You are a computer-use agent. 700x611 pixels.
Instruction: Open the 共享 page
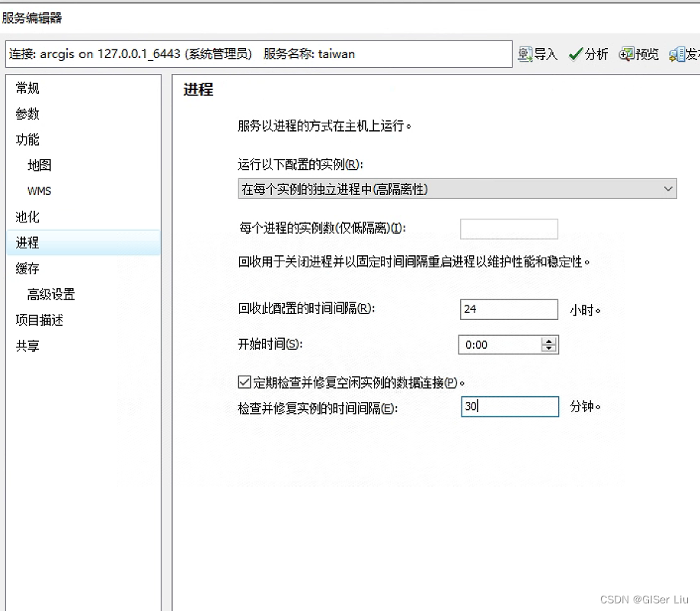[x=27, y=346]
